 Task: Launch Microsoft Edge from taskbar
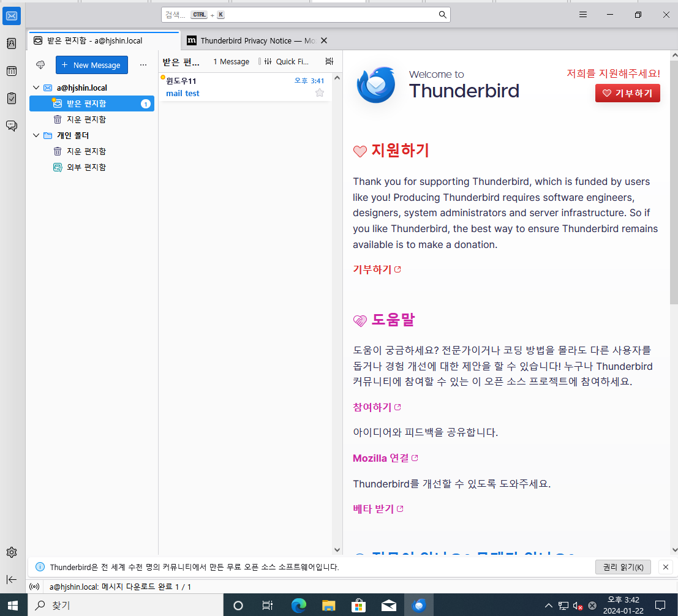pyautogui.click(x=298, y=605)
